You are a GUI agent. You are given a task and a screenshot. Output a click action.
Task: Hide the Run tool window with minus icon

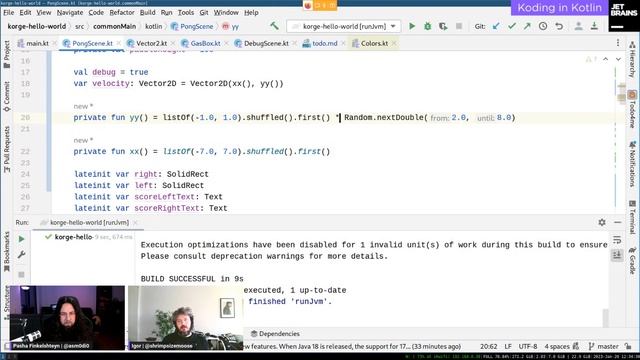pyautogui.click(x=618, y=222)
